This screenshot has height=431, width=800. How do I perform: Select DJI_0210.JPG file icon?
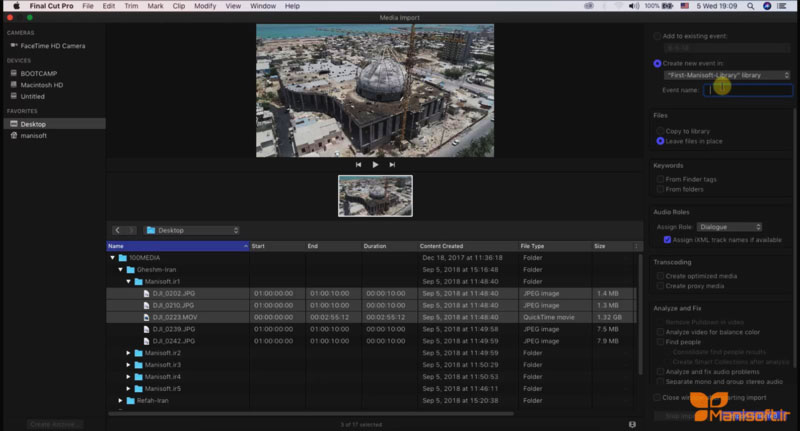click(146, 306)
